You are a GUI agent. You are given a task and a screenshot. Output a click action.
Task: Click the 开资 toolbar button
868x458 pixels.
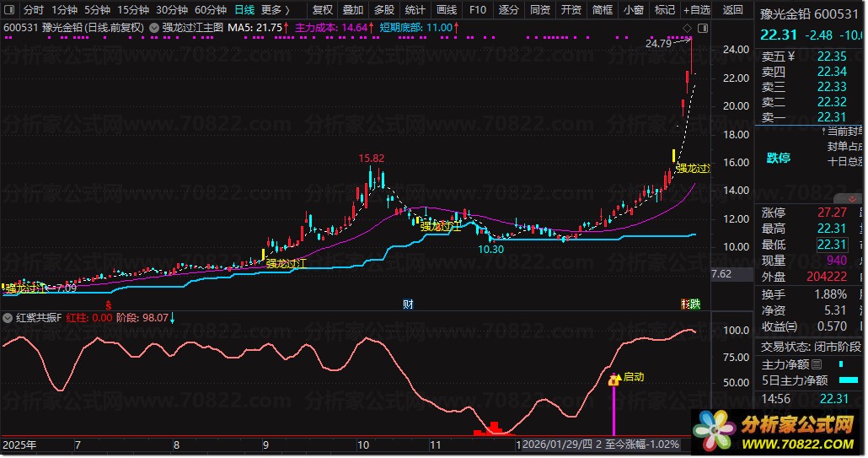pyautogui.click(x=571, y=9)
